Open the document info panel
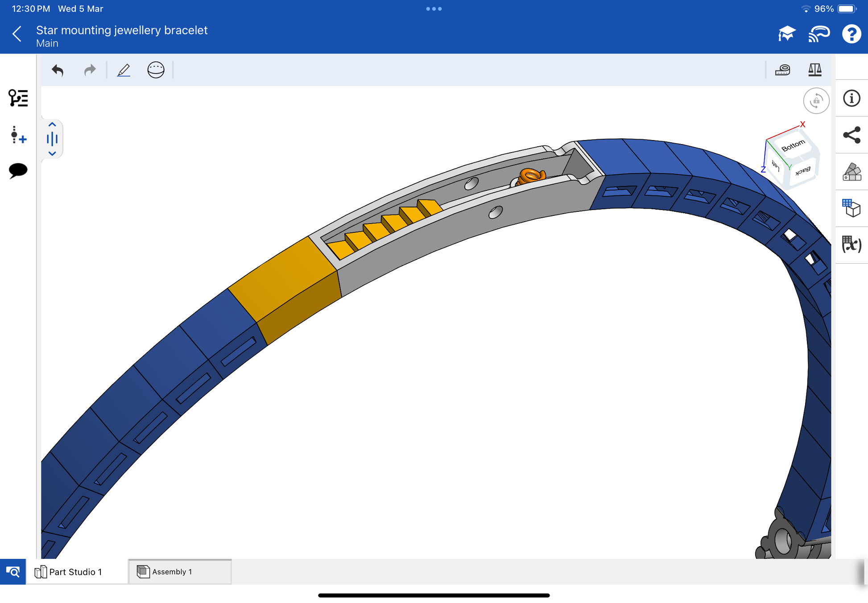Screen dimensions: 868x603 click(x=851, y=98)
